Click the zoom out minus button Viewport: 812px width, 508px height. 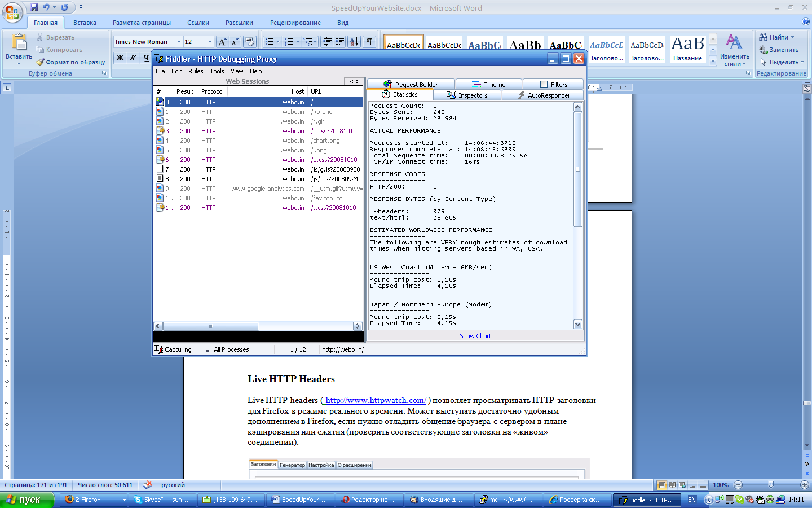pyautogui.click(x=738, y=485)
